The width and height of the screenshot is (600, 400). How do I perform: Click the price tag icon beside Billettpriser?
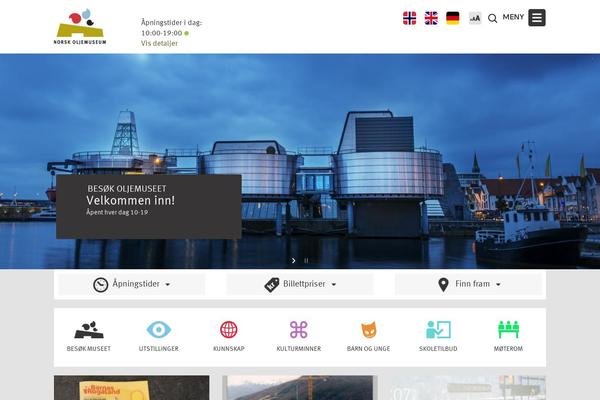click(x=272, y=285)
